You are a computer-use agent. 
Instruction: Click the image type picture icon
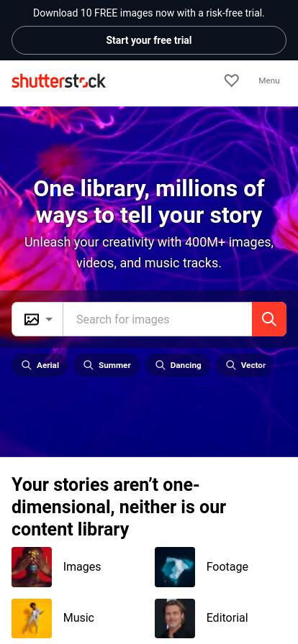pos(32,319)
